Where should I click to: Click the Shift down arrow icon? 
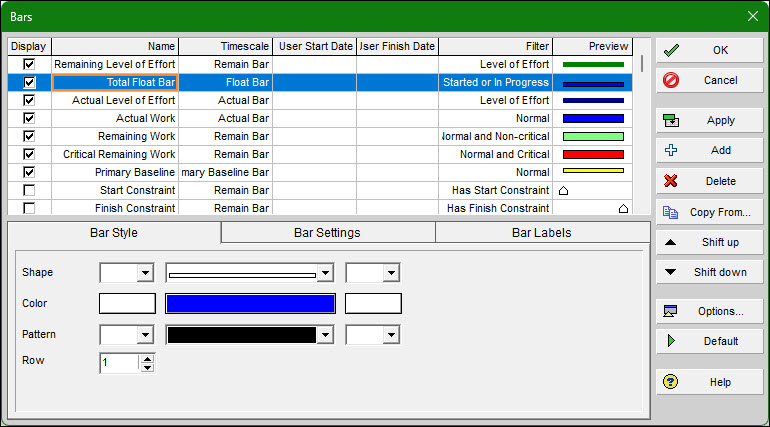[670, 272]
